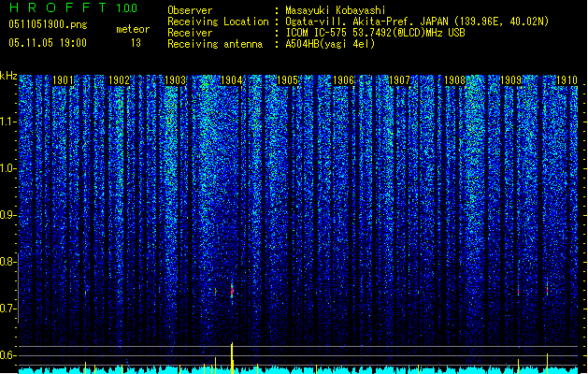Click the 1905 time marker
588x374 pixels.
287,80
